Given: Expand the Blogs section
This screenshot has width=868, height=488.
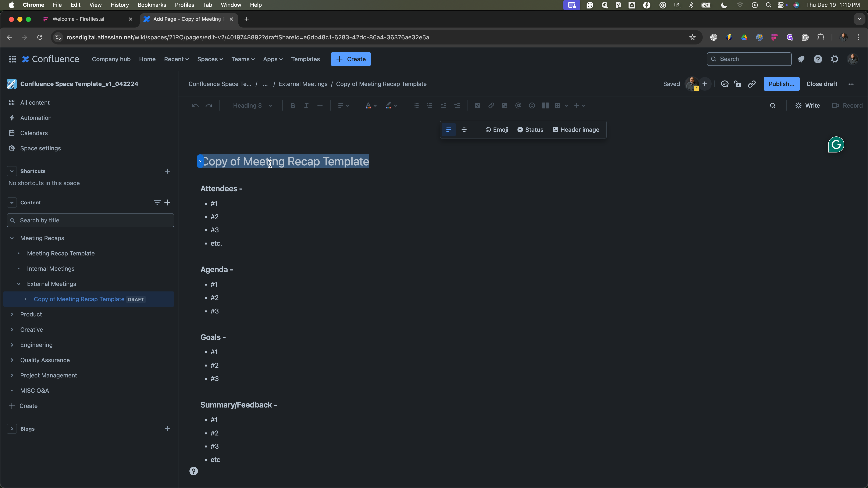Looking at the screenshot, I should click(12, 429).
